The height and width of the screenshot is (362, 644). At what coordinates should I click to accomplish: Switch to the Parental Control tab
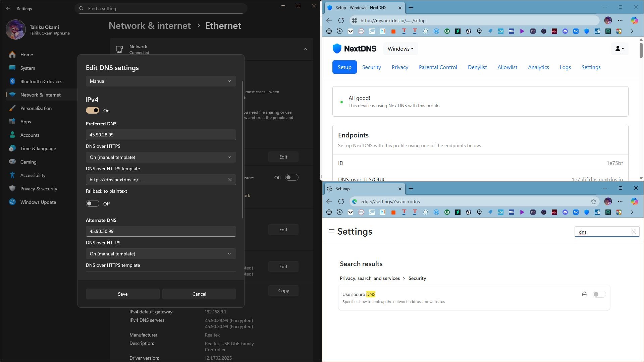point(438,67)
